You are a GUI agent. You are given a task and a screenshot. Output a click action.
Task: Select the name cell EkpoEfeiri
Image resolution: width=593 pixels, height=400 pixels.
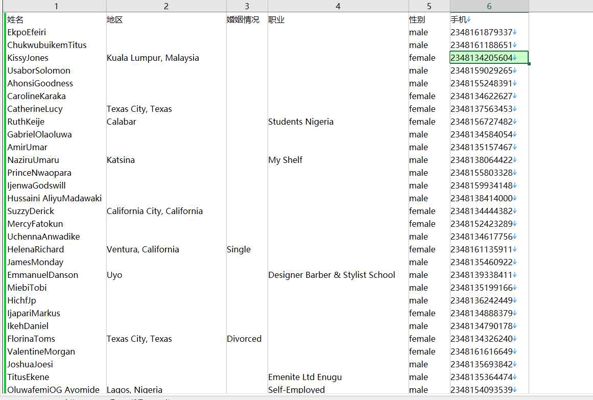[x=56, y=33]
